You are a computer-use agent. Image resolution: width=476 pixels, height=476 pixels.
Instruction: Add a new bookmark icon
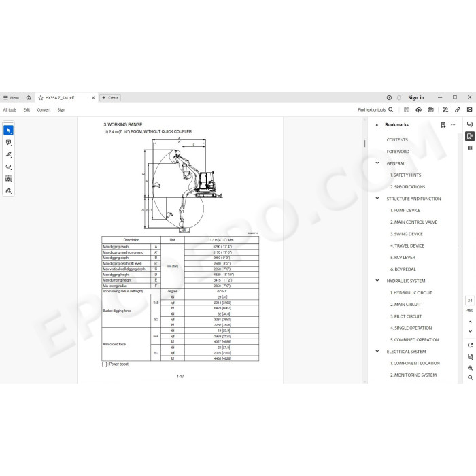point(443,124)
